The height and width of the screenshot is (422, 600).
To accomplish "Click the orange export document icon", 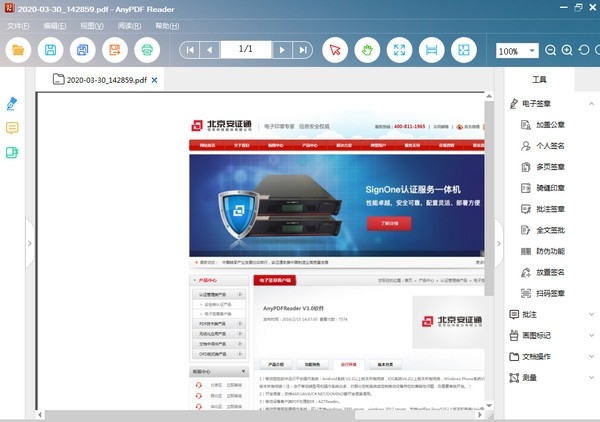I will pyautogui.click(x=115, y=50).
